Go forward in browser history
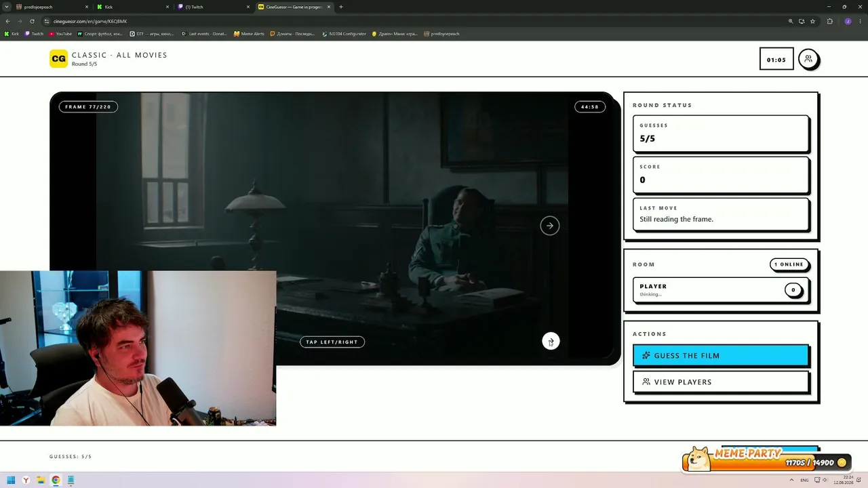Screen dimensions: 868x488 coord(20,21)
